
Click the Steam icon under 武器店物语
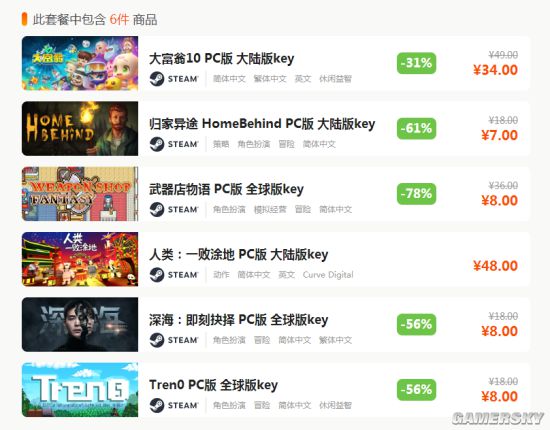pos(157,209)
